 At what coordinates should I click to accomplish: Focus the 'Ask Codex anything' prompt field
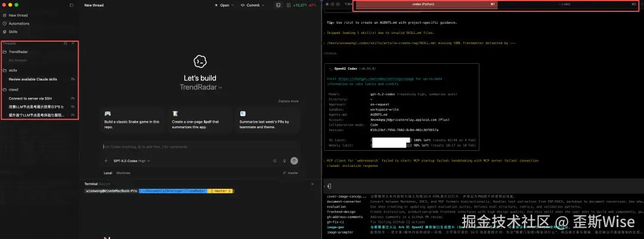tap(200, 147)
